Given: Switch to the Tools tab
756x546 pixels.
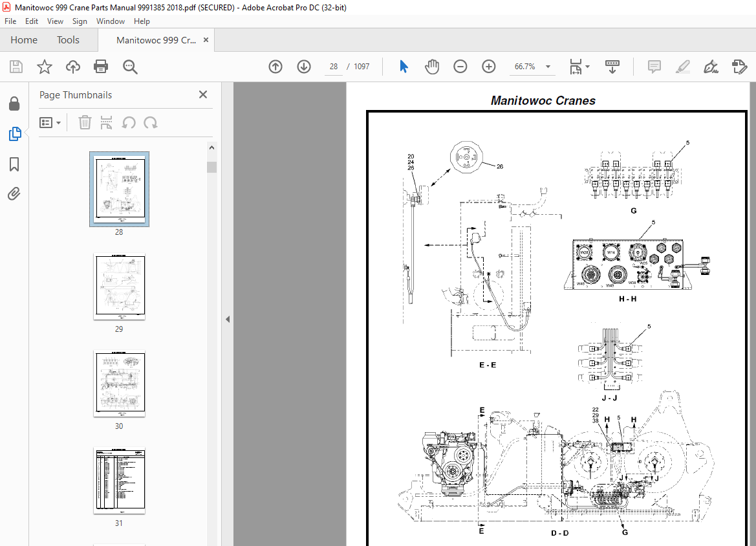Looking at the screenshot, I should coord(68,40).
